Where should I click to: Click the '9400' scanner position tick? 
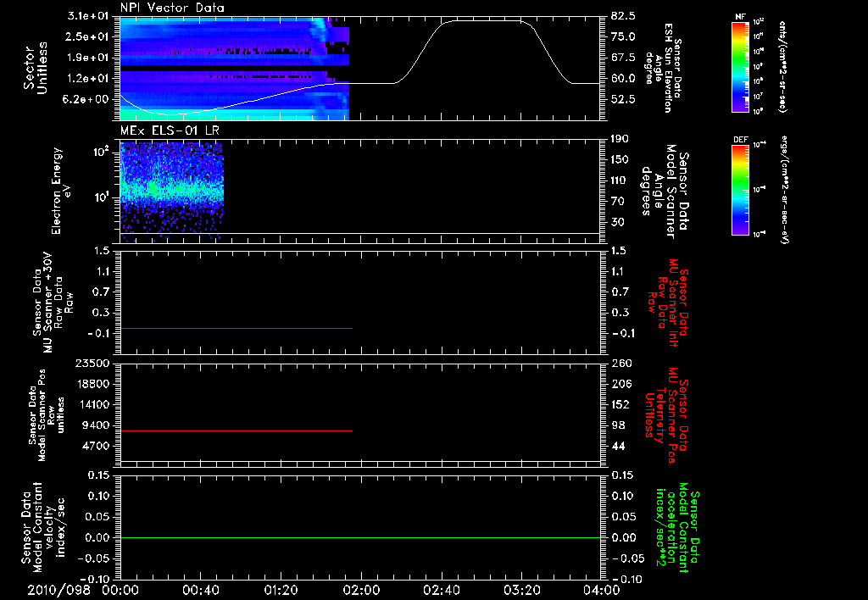97,425
